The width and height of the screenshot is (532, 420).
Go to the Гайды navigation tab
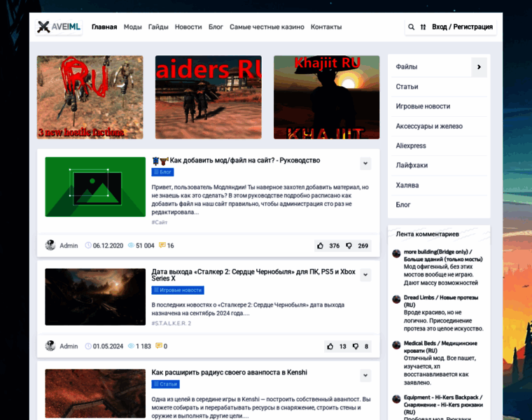(x=158, y=27)
